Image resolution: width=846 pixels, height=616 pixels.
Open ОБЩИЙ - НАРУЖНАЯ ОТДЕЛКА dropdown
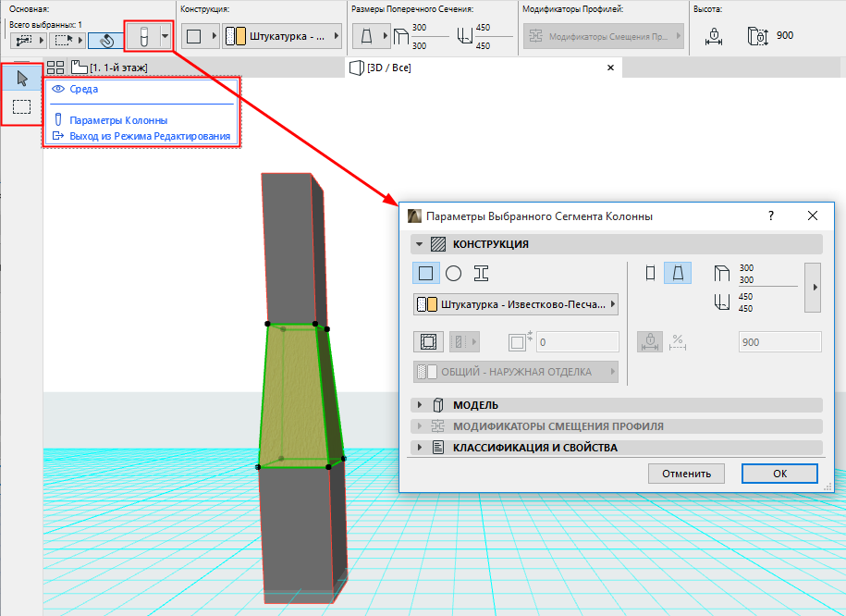[516, 372]
